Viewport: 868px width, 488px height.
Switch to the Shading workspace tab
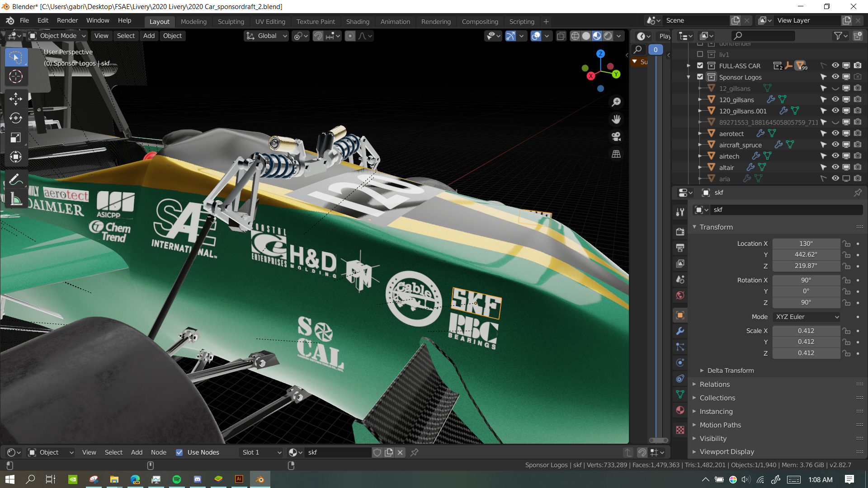coord(358,21)
